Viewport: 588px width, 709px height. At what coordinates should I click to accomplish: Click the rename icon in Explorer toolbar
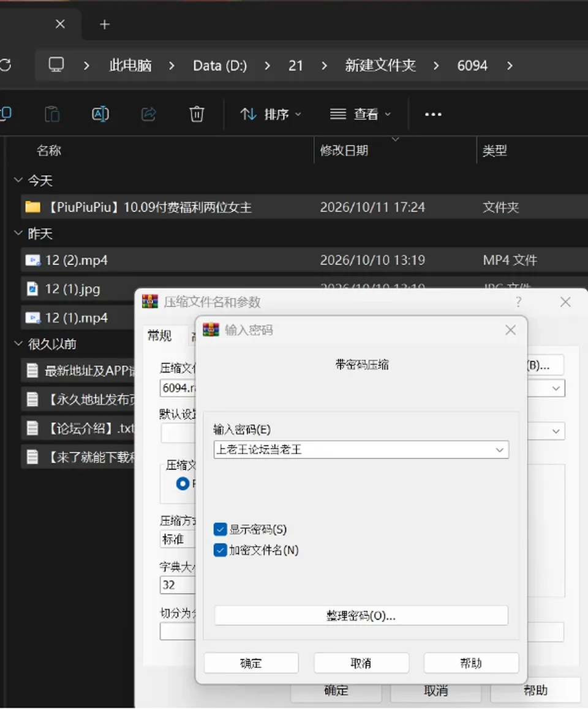coord(100,114)
